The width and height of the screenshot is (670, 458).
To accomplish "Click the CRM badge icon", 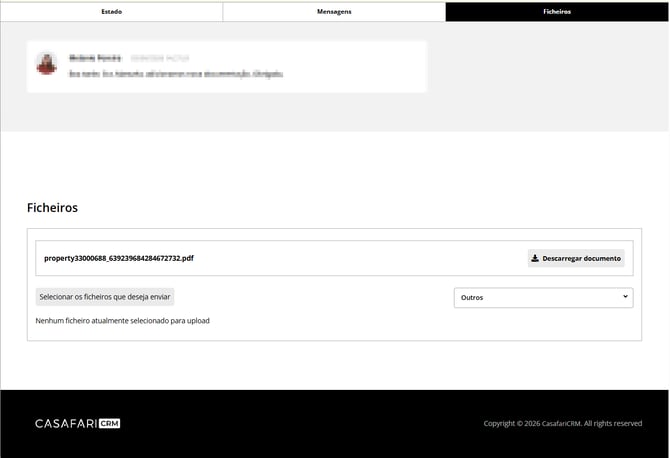I will pos(110,423).
